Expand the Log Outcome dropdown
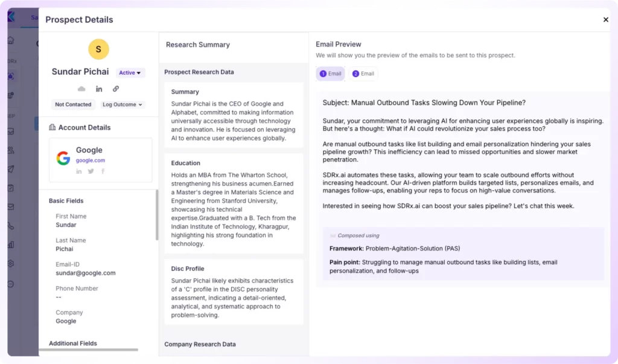 pyautogui.click(x=122, y=104)
